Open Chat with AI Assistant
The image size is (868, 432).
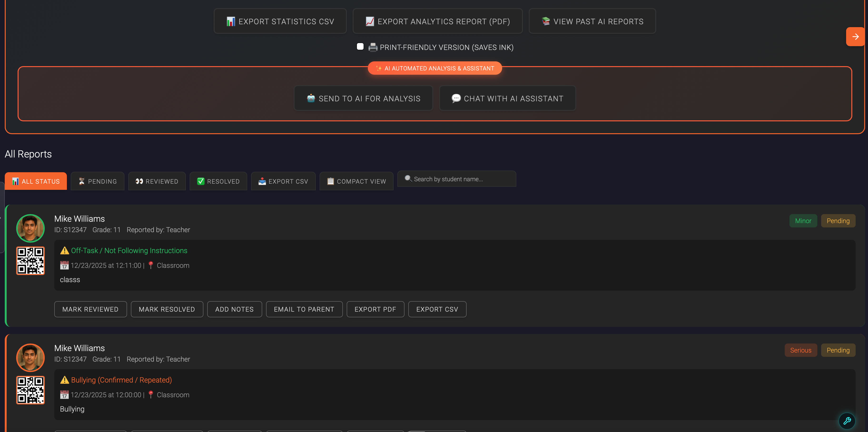[x=507, y=98]
